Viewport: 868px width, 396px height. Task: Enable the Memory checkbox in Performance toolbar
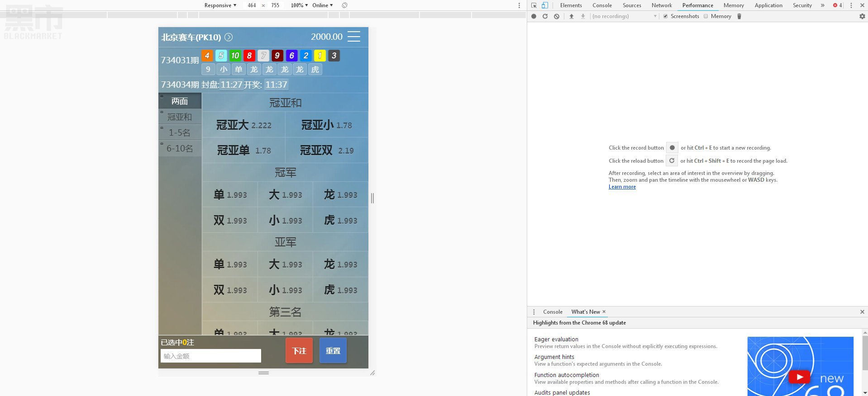click(x=706, y=16)
